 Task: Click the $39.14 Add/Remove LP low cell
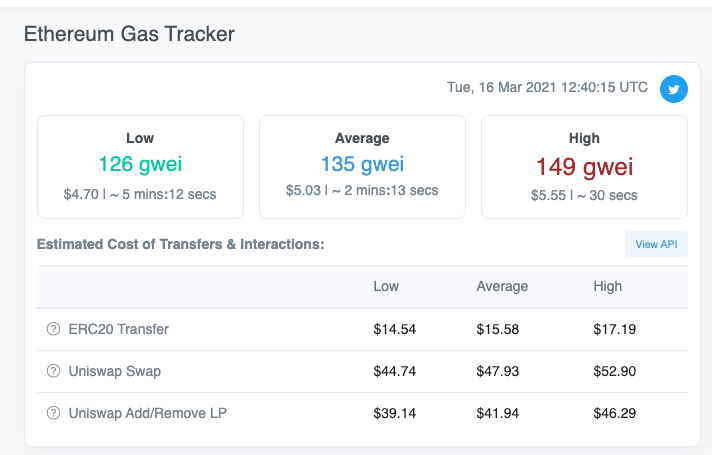[x=395, y=413]
